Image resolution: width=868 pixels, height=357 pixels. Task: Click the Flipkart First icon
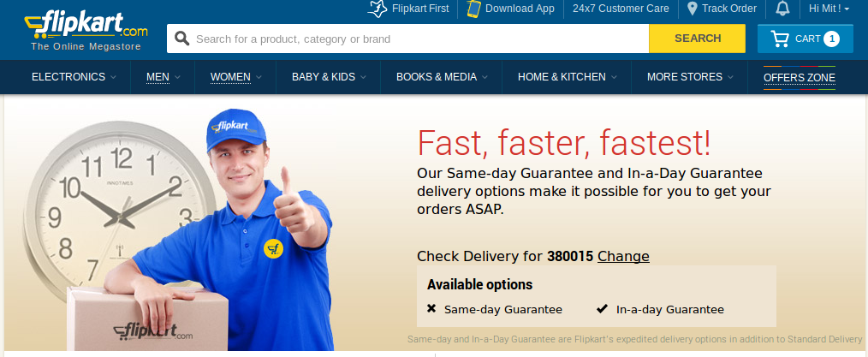pos(377,9)
